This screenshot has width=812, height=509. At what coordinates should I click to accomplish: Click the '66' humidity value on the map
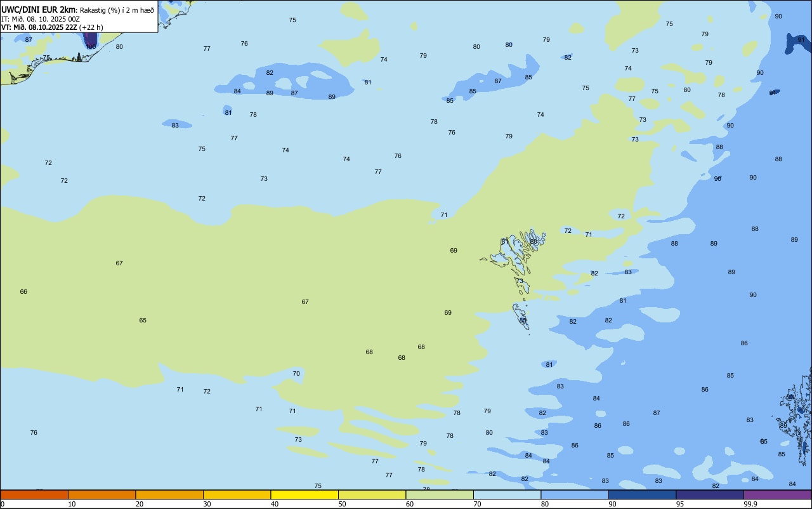click(23, 292)
